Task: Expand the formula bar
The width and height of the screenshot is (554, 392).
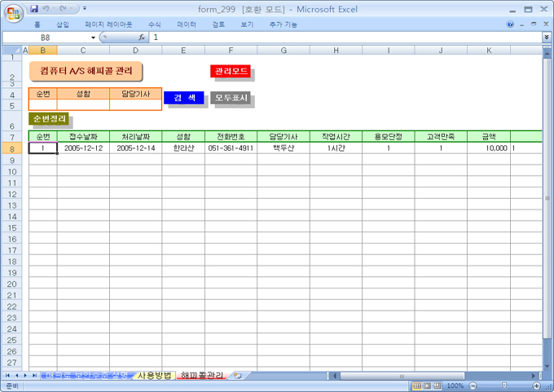Action: tap(547, 37)
